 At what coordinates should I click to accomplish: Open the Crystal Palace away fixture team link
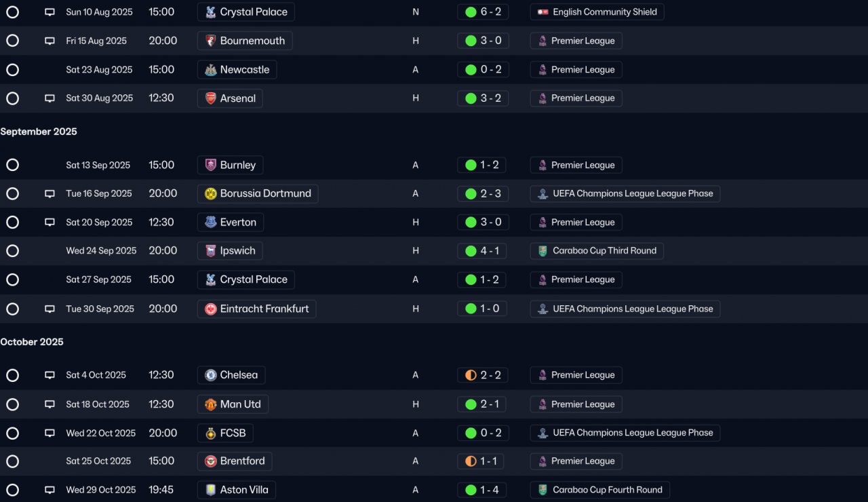[x=246, y=279]
